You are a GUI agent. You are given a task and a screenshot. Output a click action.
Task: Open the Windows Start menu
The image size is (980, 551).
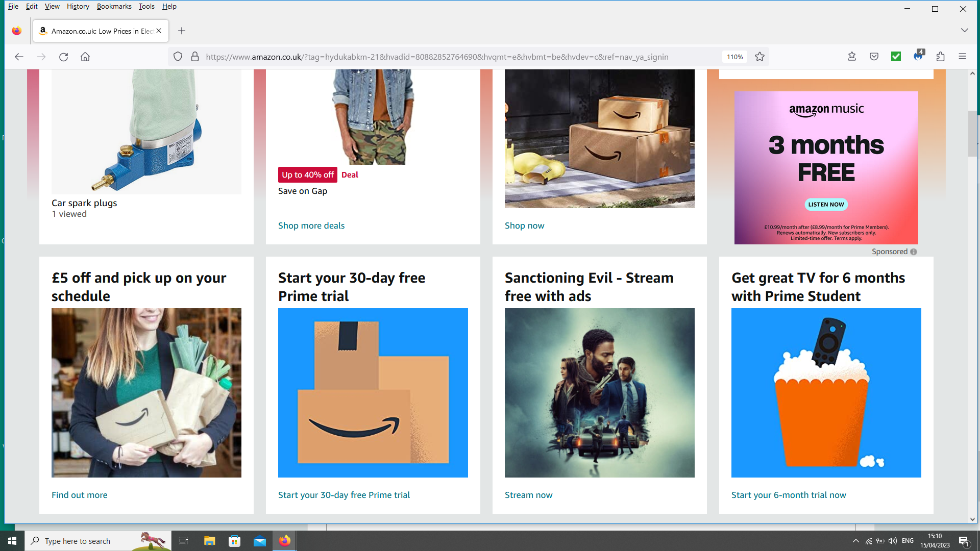(x=12, y=541)
